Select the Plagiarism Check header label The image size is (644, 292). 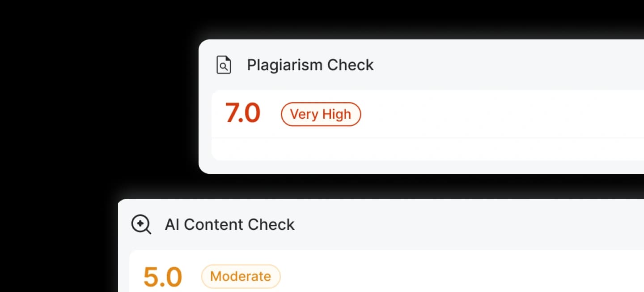[x=310, y=64]
